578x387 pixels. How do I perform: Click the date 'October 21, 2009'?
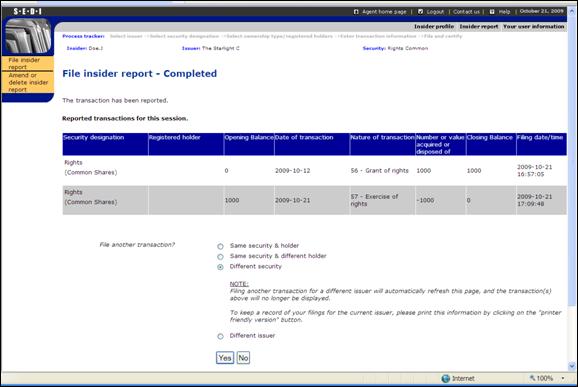click(x=542, y=11)
